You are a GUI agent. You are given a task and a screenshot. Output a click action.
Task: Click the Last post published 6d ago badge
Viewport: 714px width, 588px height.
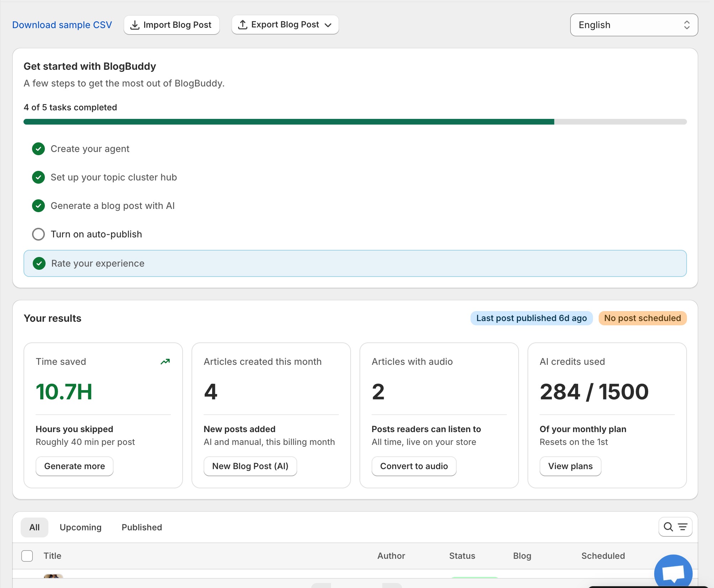[531, 318]
